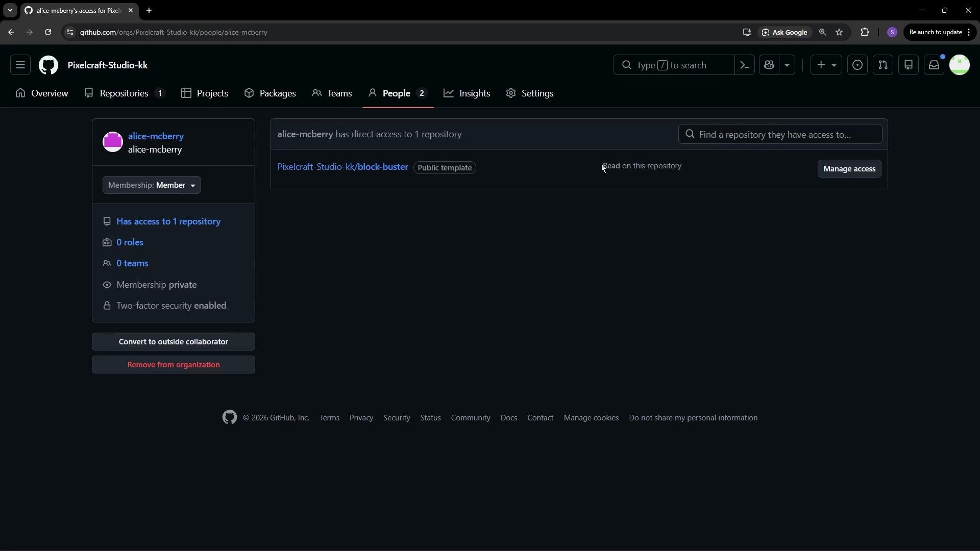Open Copilot chat icon
980x551 pixels.
(x=769, y=65)
